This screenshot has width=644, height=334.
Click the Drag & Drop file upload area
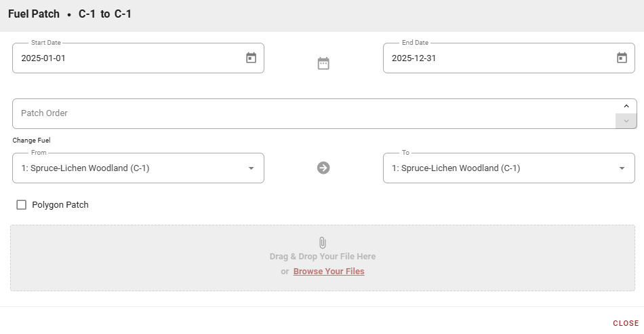(169, 258)
